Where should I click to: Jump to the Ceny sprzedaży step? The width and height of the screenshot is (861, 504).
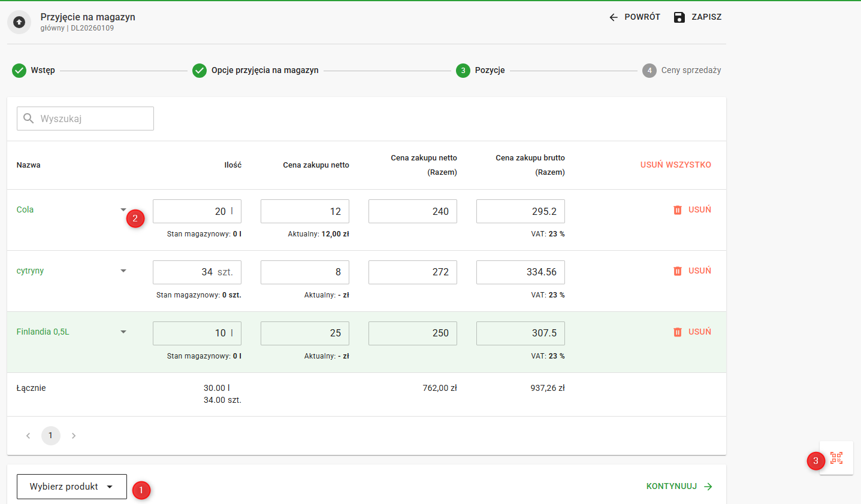(682, 71)
